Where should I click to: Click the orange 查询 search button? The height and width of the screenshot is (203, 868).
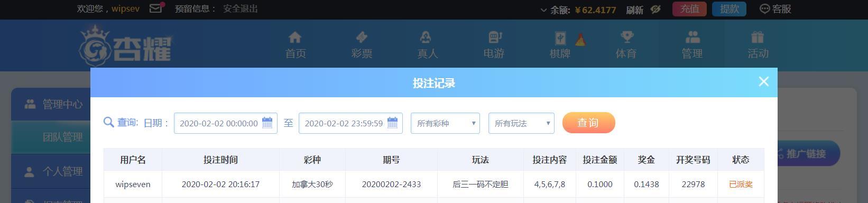pyautogui.click(x=588, y=123)
